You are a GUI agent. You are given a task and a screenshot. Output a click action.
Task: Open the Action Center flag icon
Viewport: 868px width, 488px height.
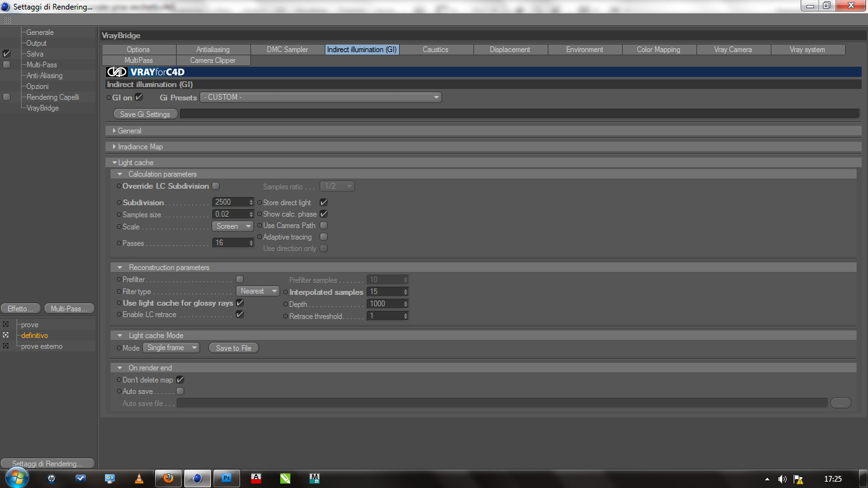pyautogui.click(x=799, y=479)
